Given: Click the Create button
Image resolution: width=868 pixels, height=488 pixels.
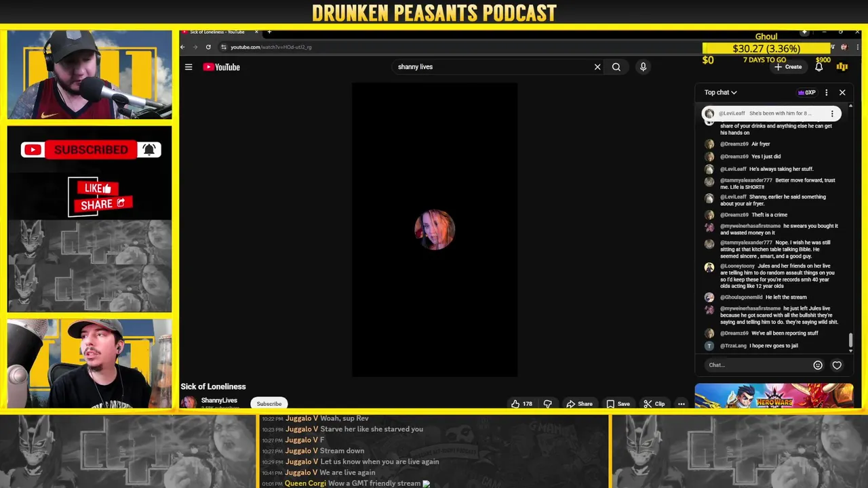Looking at the screenshot, I should 788,67.
